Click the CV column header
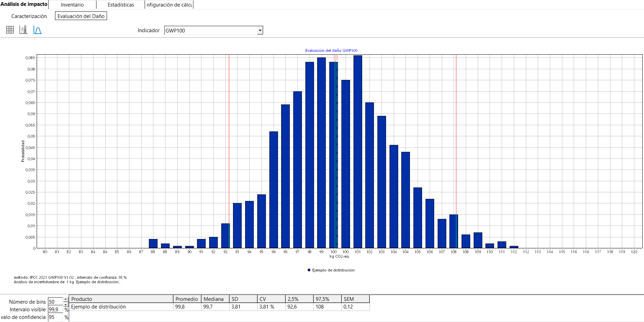644x322 pixels. [271, 299]
